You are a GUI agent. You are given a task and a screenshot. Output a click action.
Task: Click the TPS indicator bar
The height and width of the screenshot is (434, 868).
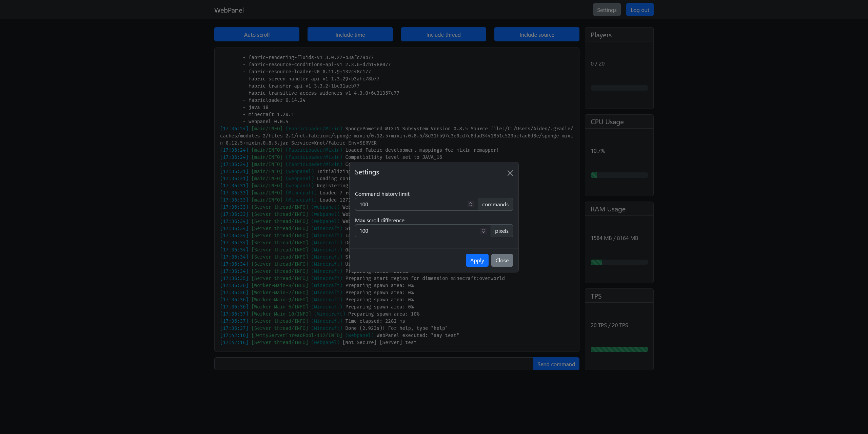(619, 349)
